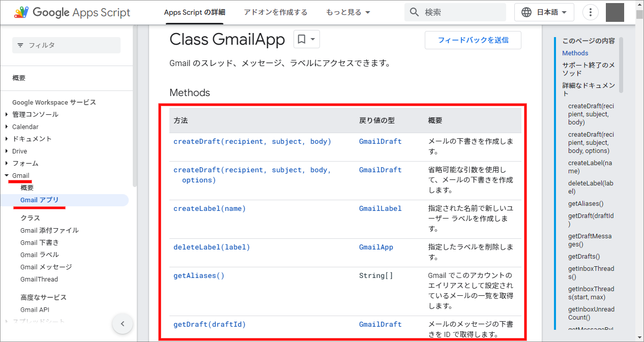Select the Apps Script の詳細 tab
The image size is (644, 342).
coord(194,12)
